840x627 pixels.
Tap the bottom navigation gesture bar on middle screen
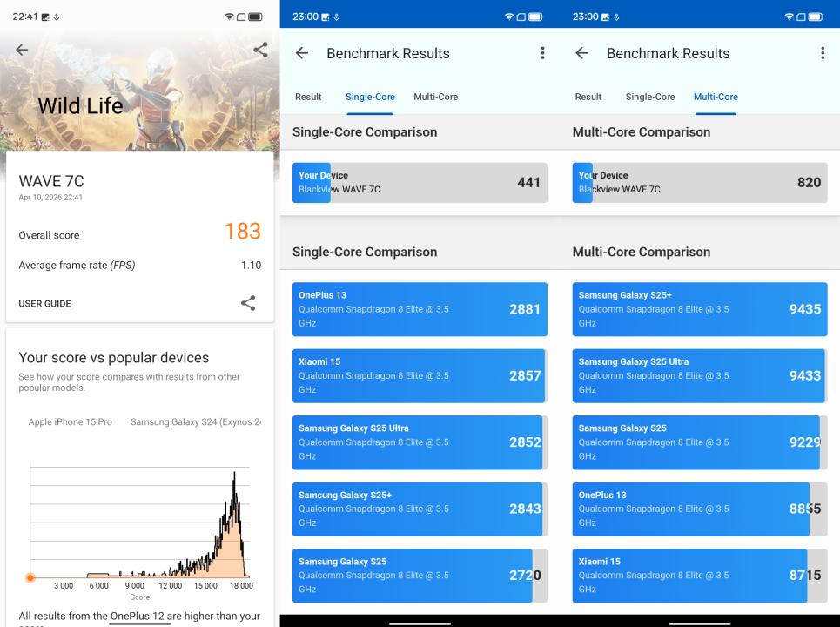(x=420, y=624)
